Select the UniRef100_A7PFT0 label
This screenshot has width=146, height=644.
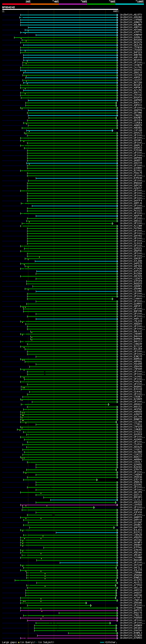[x=131, y=32]
